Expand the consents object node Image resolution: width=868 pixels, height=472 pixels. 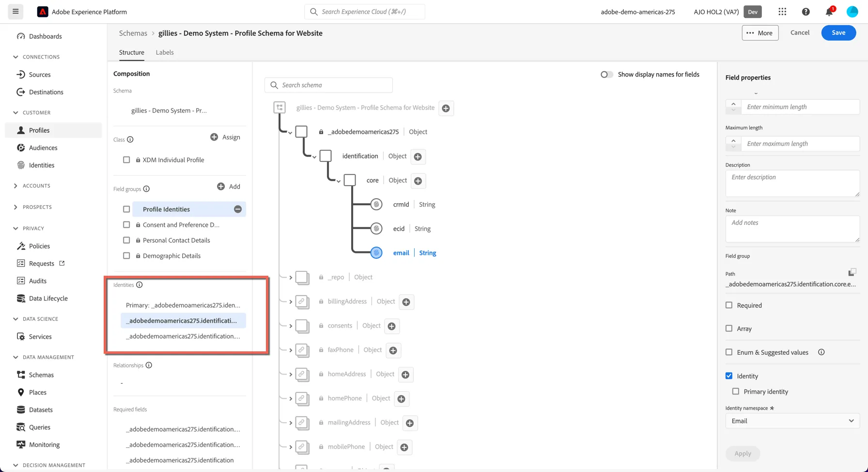coord(291,326)
